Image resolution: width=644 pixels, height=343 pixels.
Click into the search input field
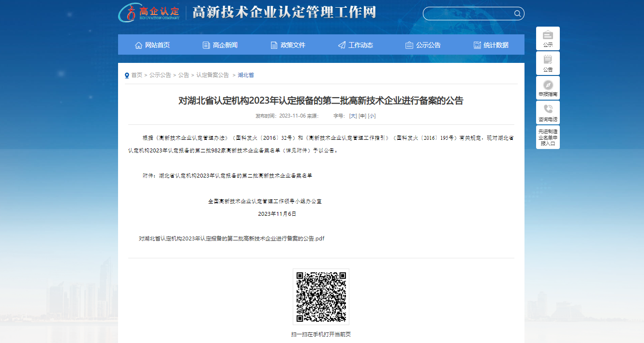[467, 14]
